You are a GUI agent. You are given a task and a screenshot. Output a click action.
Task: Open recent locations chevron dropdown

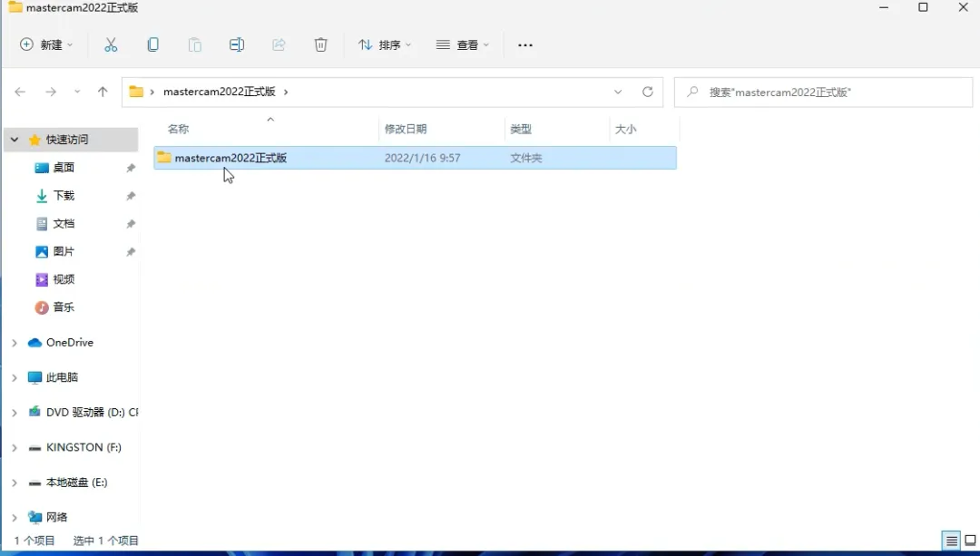click(x=77, y=92)
